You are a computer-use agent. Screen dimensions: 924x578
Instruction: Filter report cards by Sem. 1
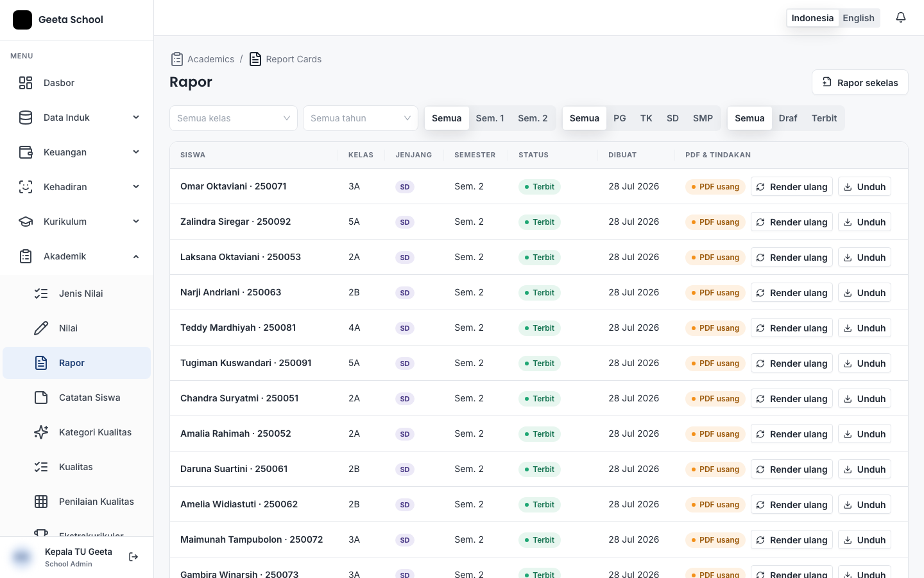[490, 118]
